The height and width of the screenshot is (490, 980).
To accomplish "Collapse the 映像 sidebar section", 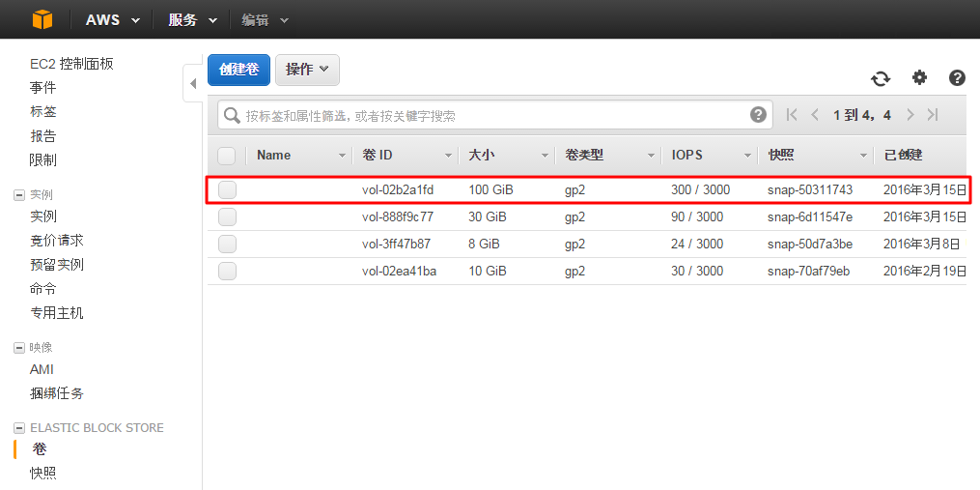I will (x=19, y=348).
